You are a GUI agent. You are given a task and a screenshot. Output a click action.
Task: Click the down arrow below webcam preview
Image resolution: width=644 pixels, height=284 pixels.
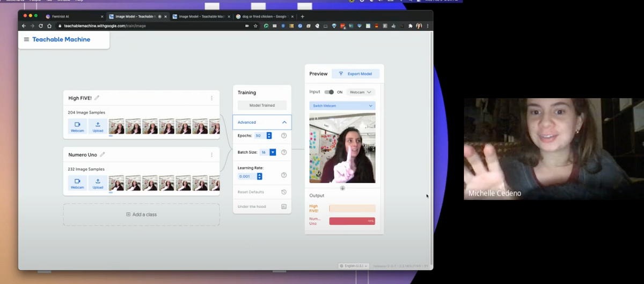342,188
